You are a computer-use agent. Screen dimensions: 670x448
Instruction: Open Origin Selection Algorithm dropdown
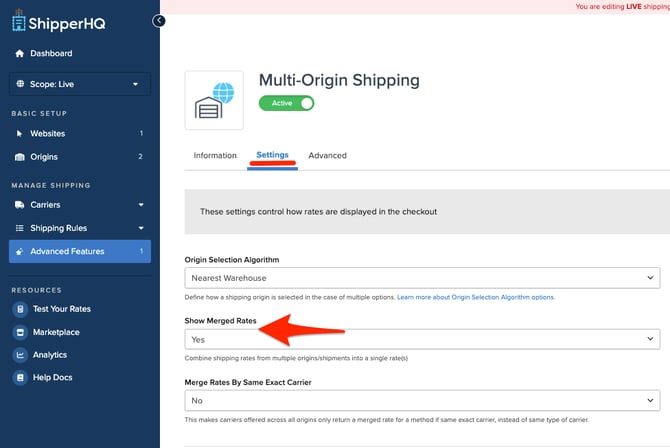pyautogui.click(x=421, y=277)
